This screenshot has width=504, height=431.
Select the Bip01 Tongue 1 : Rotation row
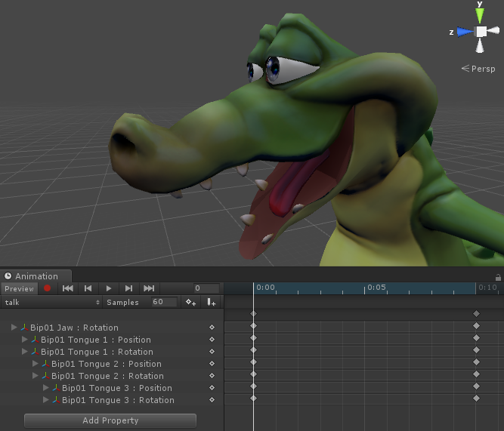(112, 352)
